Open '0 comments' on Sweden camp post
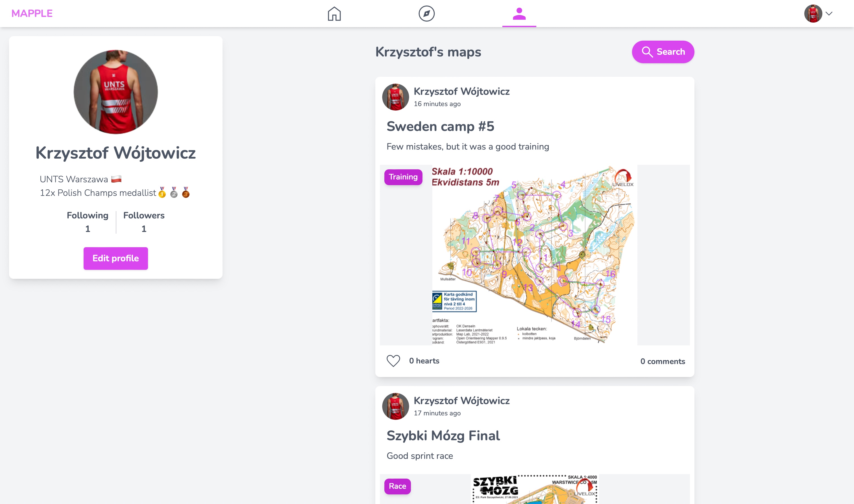The image size is (854, 504). click(x=662, y=361)
